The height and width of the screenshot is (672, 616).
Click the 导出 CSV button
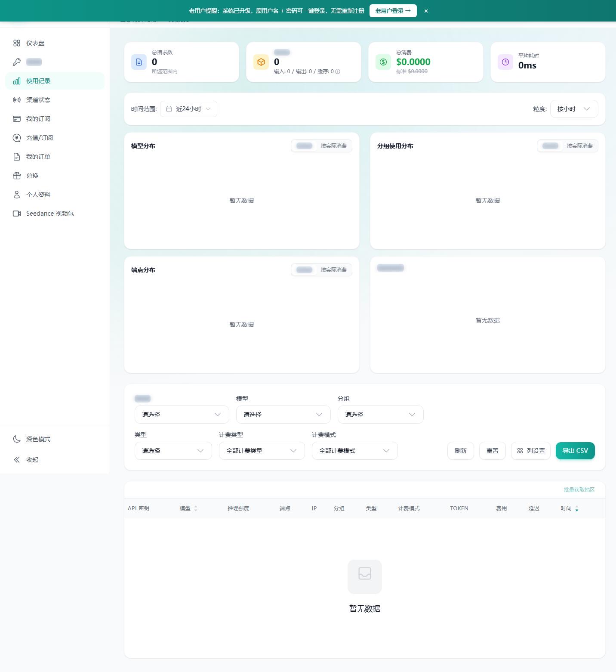575,451
